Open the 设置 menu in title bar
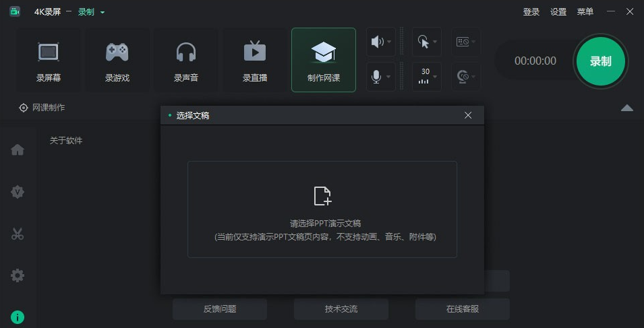 pos(558,12)
